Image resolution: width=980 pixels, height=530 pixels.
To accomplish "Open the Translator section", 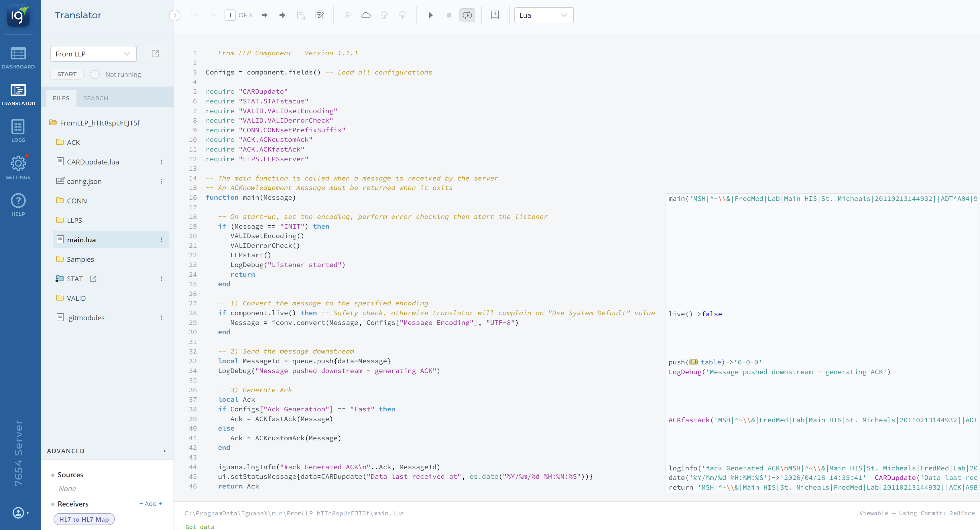I will click(x=18, y=94).
